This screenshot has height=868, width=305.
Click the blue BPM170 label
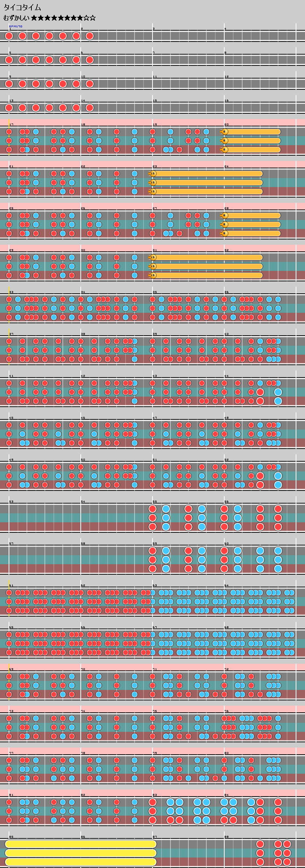16,27
